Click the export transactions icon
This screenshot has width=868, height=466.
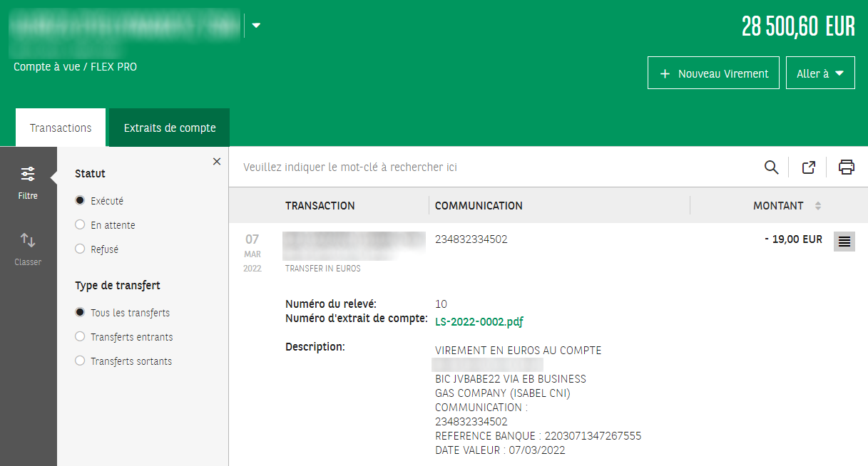[x=808, y=167]
